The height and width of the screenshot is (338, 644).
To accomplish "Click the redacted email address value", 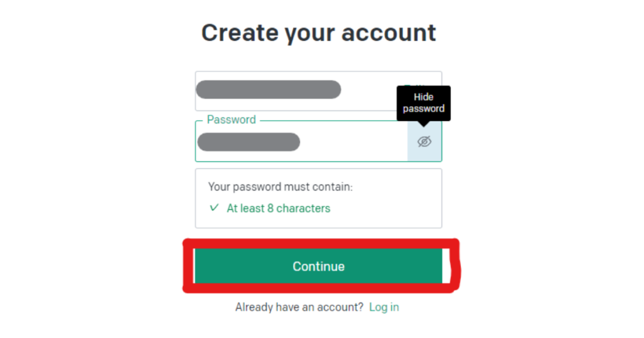I will click(268, 90).
